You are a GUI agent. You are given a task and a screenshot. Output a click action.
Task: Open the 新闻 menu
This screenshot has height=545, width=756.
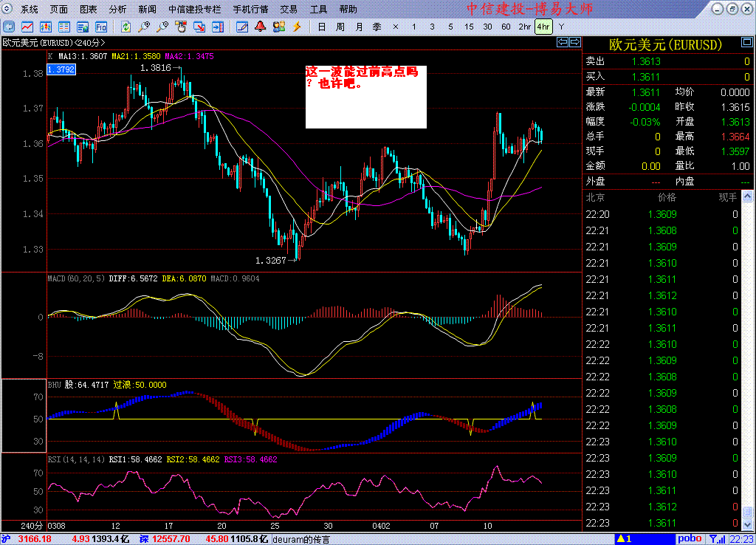coord(147,9)
